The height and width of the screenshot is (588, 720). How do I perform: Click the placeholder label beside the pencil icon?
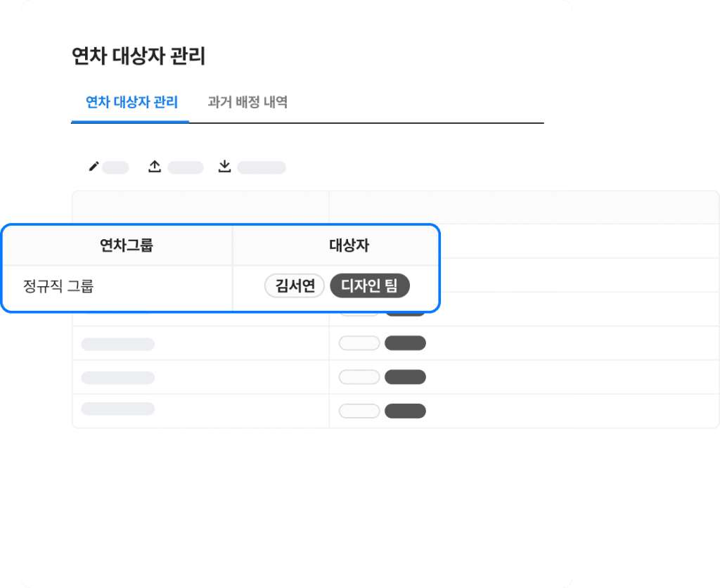116,167
